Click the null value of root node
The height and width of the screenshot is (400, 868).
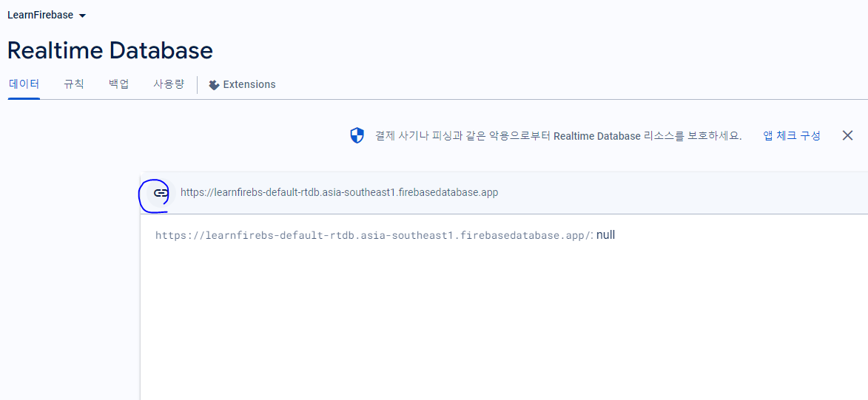605,235
